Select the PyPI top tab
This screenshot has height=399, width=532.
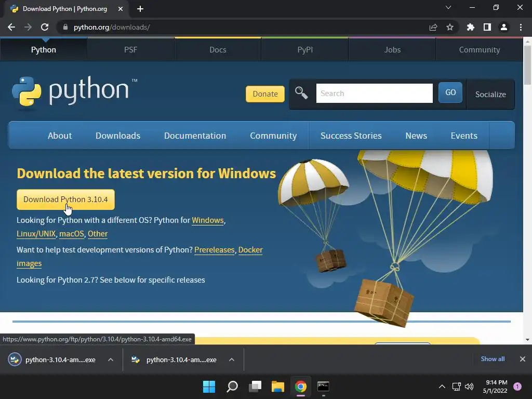click(x=305, y=50)
